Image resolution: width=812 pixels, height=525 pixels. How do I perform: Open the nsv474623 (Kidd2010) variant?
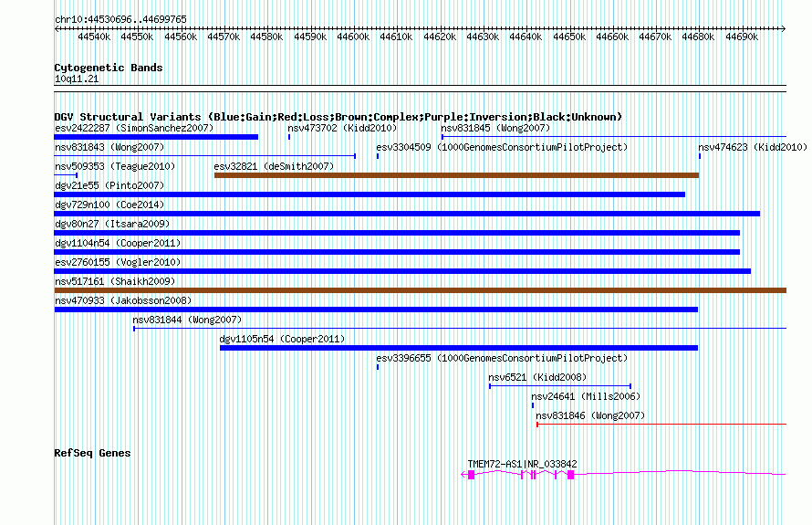pos(753,147)
